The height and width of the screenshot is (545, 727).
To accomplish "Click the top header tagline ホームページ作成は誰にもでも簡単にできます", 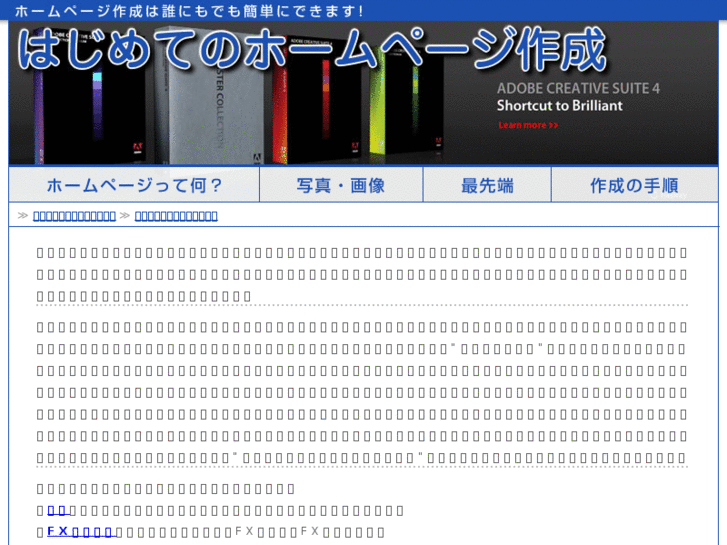I will coord(189,11).
